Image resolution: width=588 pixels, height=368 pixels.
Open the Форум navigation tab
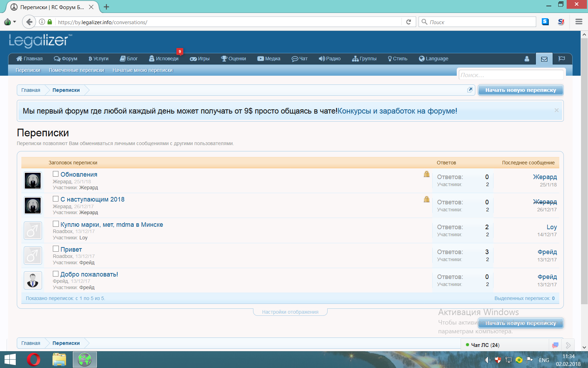pos(66,59)
